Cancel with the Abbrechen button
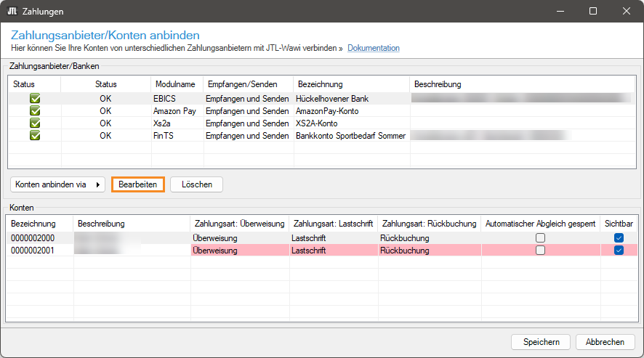The height and width of the screenshot is (358, 644). (605, 342)
